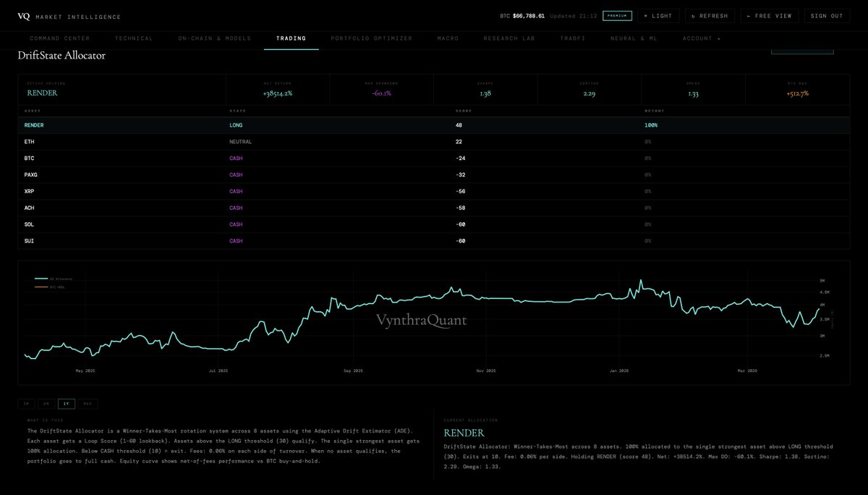868x495 pixels.
Task: Open the COMMAND CENTER tab
Action: tap(60, 38)
